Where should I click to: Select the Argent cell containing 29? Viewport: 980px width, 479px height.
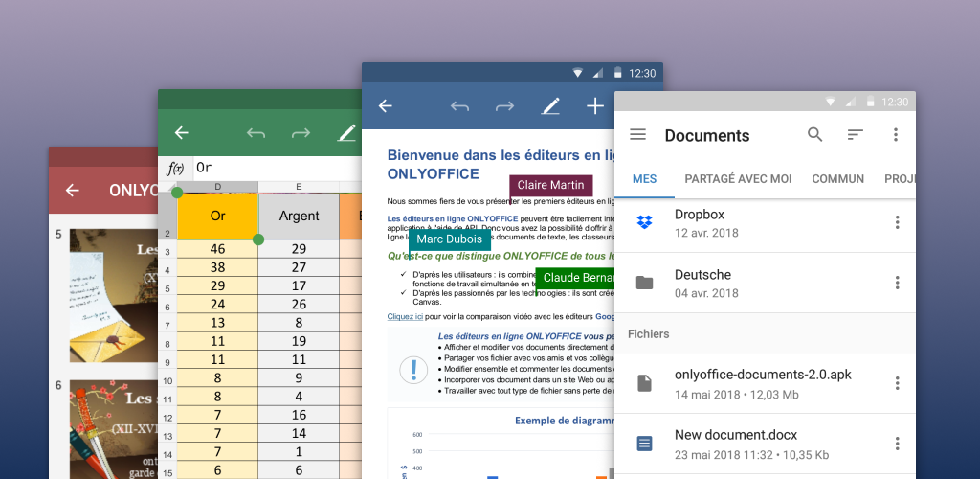(x=299, y=249)
